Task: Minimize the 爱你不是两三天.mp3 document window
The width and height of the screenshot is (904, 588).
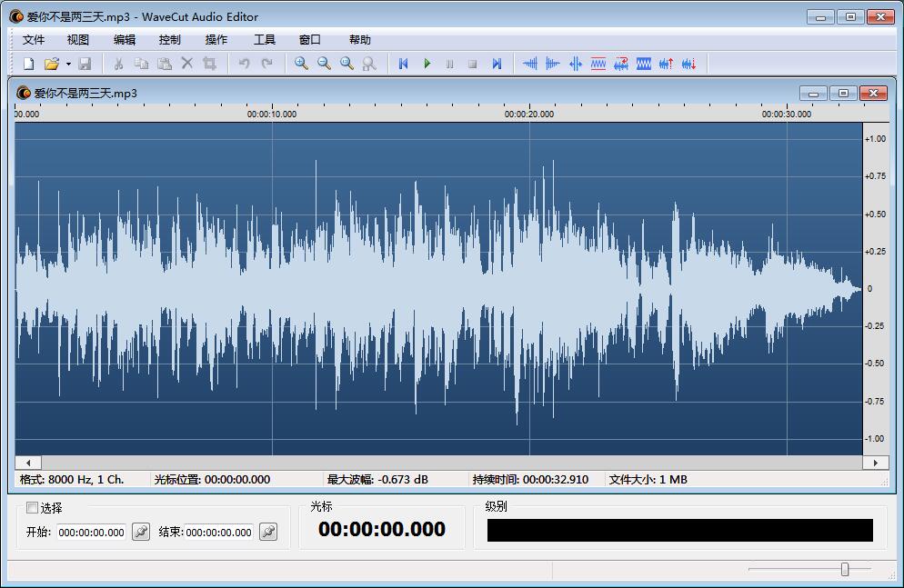Action: [813, 94]
